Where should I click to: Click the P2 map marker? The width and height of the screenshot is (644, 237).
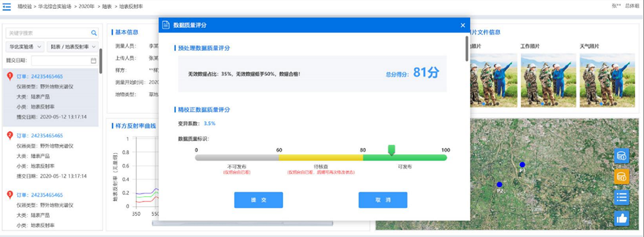(500, 185)
